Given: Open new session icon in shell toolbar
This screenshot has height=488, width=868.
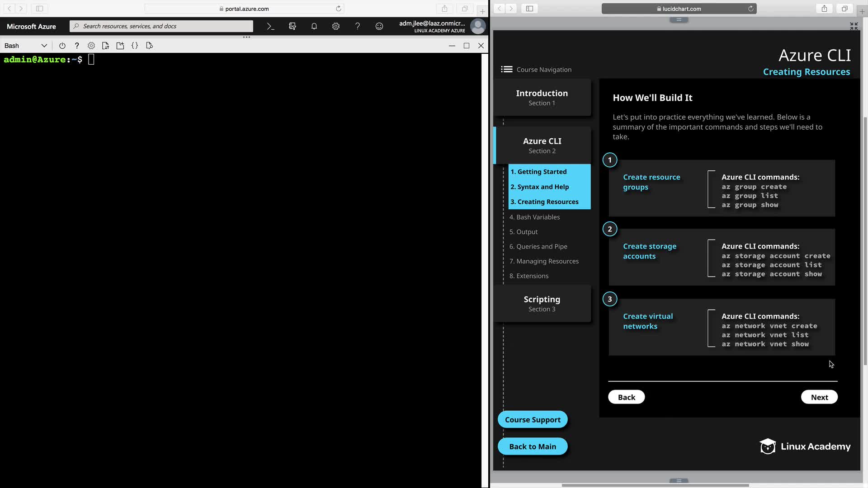Looking at the screenshot, I should (120, 46).
